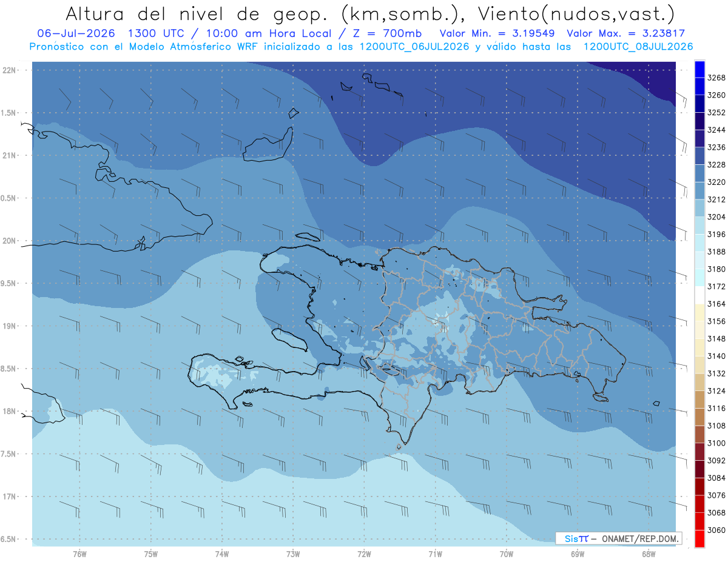728x562 pixels.
Task: Click the '18N' latitude label
Action: click(10, 411)
